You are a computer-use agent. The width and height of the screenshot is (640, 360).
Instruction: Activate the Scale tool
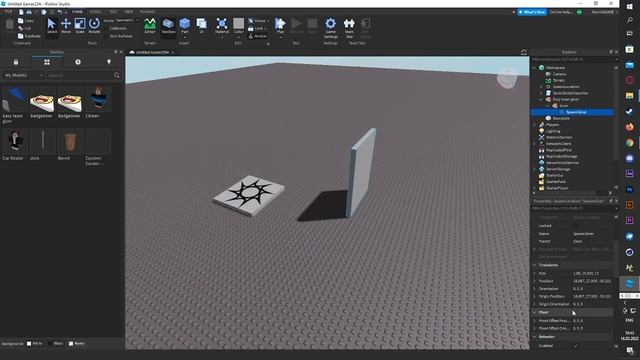[80, 26]
